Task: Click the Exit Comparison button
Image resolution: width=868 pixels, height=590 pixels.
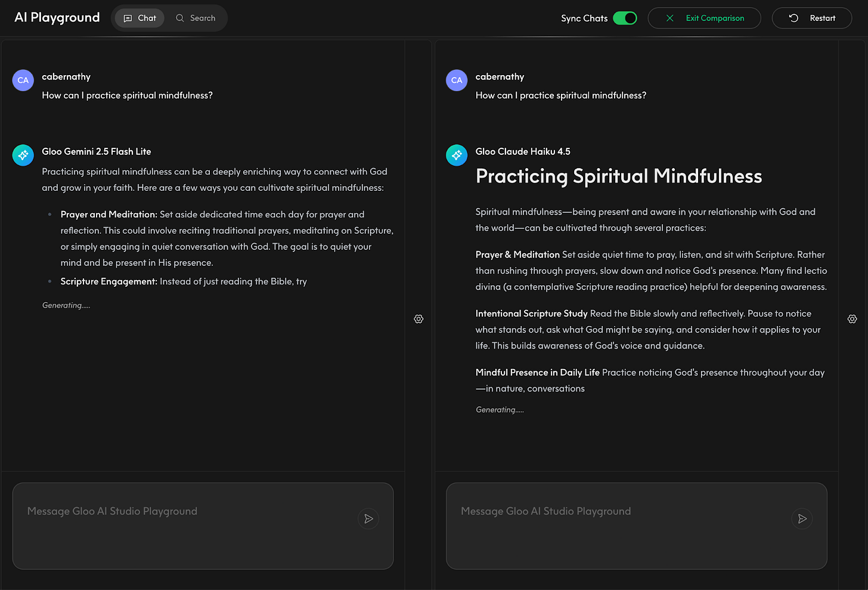Action: [x=704, y=18]
